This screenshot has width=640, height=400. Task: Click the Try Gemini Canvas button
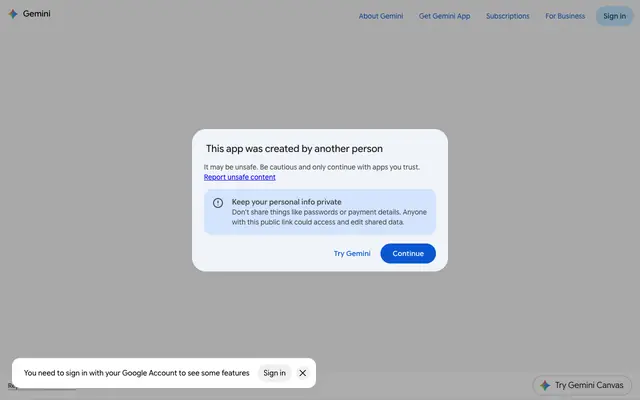pos(582,385)
